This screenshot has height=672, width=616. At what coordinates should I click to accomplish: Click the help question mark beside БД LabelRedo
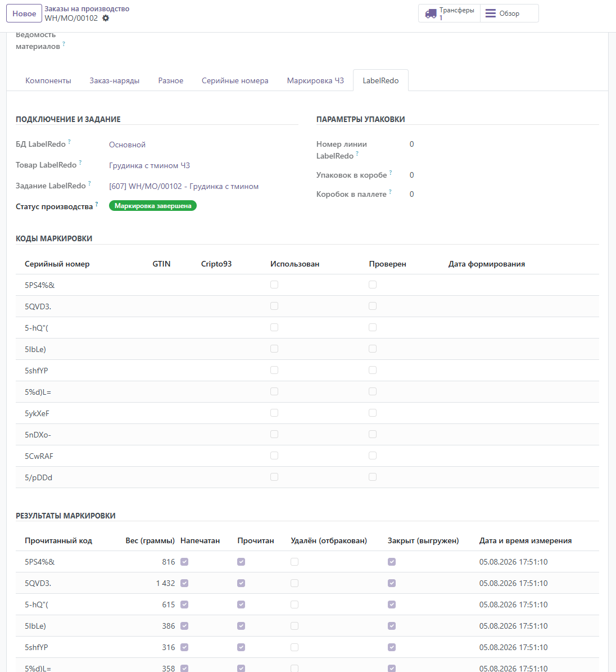(x=69, y=141)
